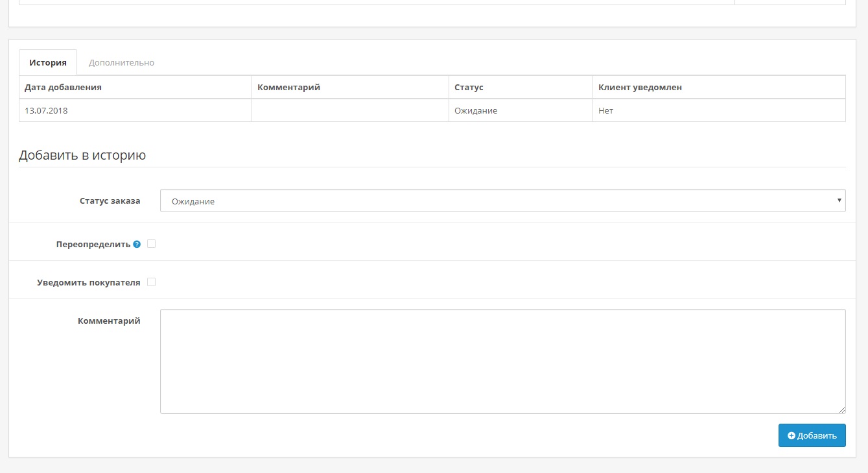Screen dimensions: 868x473
Task: Click Ожидание in the history table row
Action: click(476, 111)
